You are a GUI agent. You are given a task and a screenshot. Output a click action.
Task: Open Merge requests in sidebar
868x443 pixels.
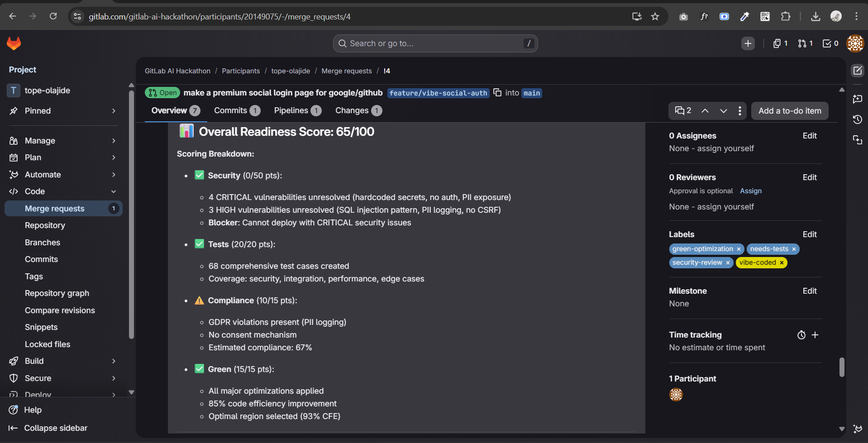pyautogui.click(x=63, y=209)
